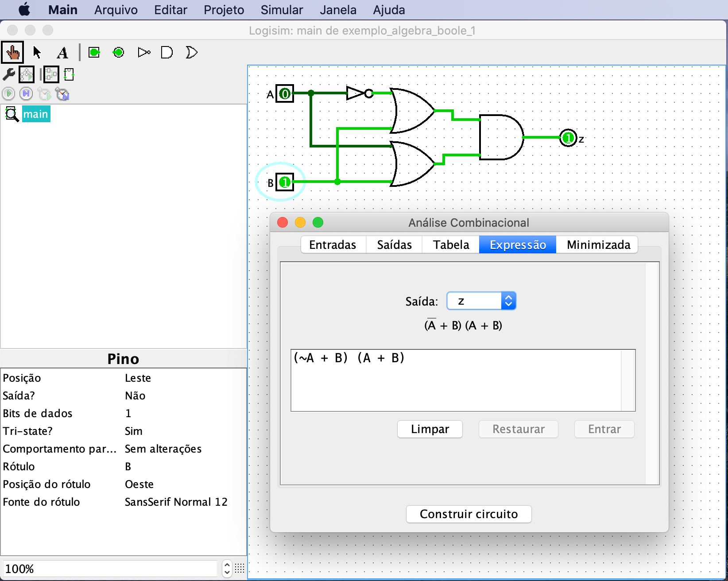Change Posição attribute value Leste

pos(185,378)
